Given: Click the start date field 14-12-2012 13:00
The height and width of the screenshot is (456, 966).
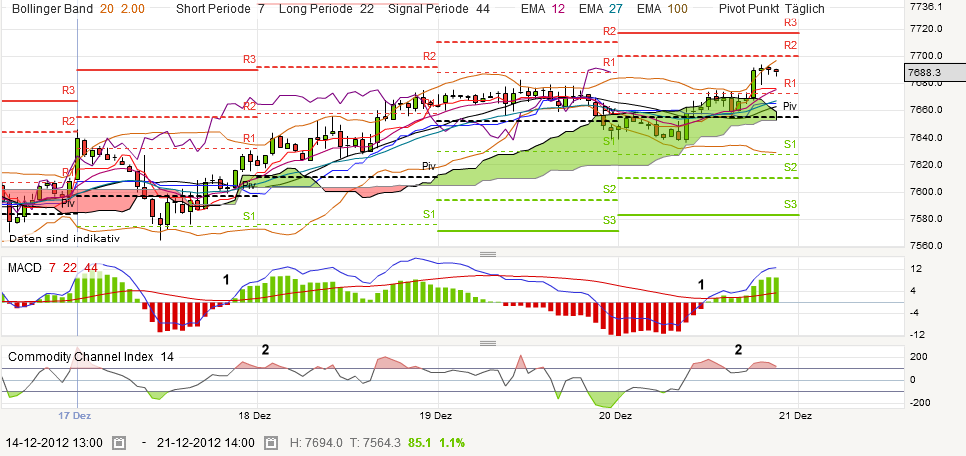Looking at the screenshot, I should 54,442.
